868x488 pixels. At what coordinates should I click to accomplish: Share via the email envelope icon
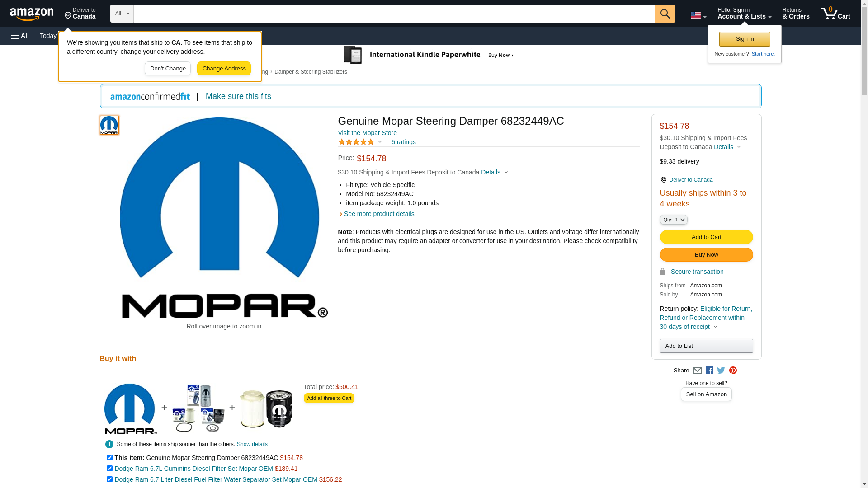click(x=697, y=371)
